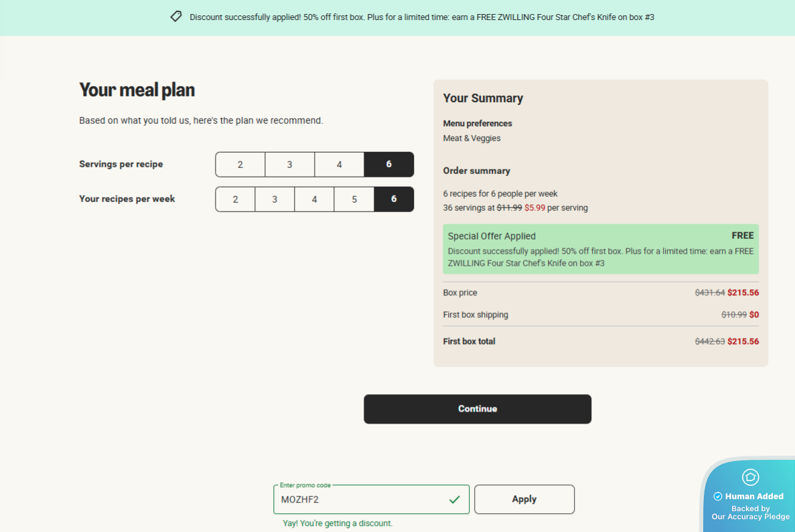The image size is (795, 532).
Task: Click the Human Added badge house icon
Action: point(750,477)
